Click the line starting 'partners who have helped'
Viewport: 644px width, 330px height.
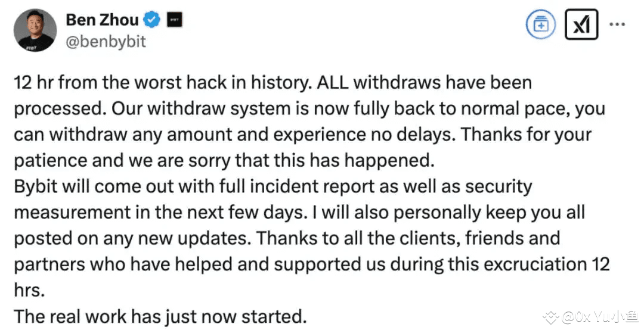[312, 264]
